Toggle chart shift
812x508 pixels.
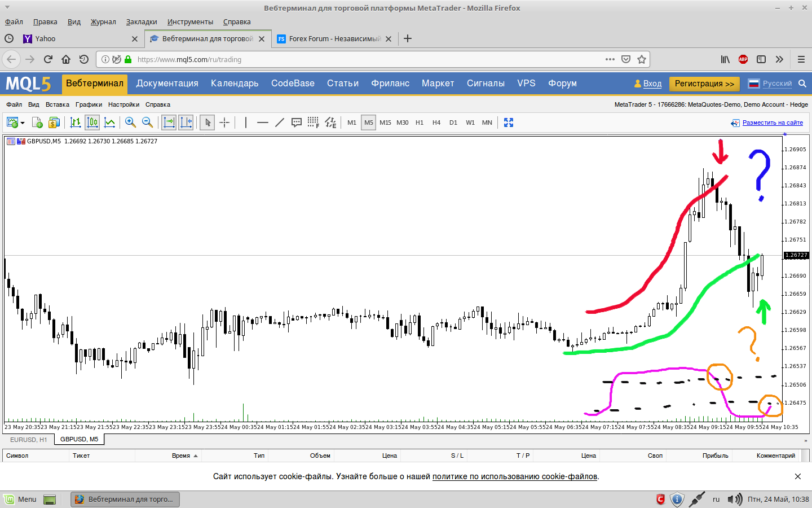186,122
